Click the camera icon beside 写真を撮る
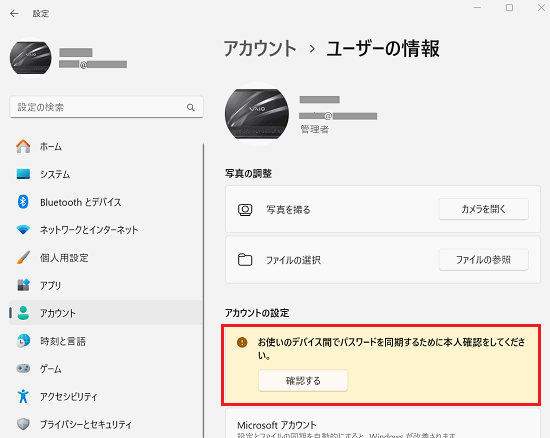This screenshot has height=438, width=550. (245, 210)
